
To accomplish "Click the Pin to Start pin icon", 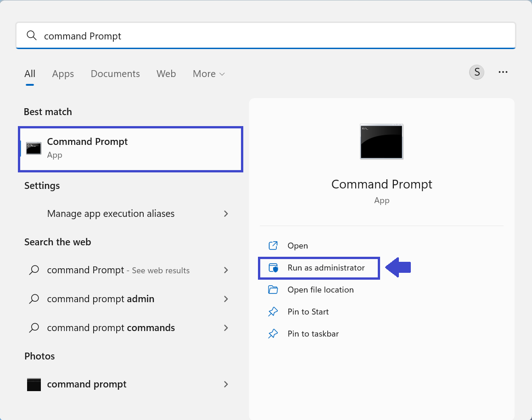I will (273, 312).
